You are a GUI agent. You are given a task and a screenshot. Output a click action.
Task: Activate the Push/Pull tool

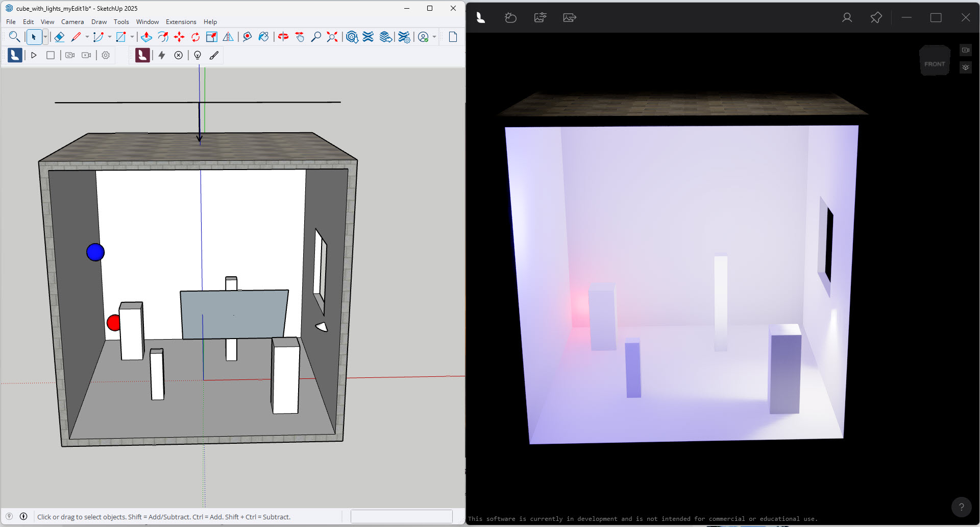pos(146,37)
